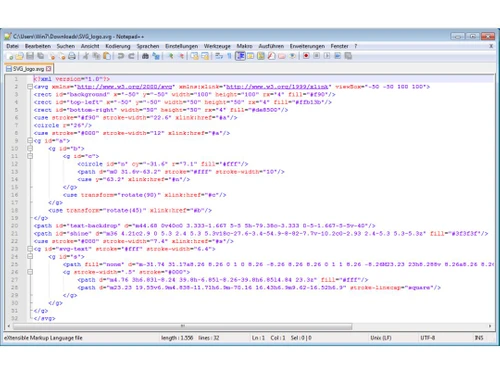Collapse the g id="c" fold on line 11
Screen dimensions: 500x375
[x=30, y=156]
